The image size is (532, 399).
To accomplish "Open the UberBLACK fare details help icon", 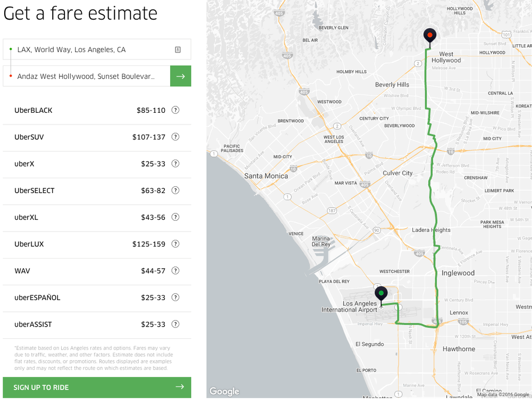I will (x=176, y=110).
